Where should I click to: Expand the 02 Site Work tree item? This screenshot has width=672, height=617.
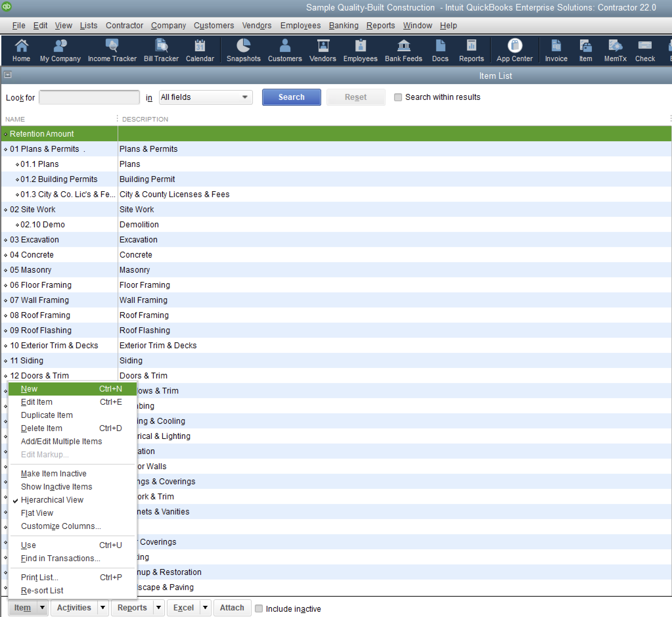pyautogui.click(x=6, y=210)
